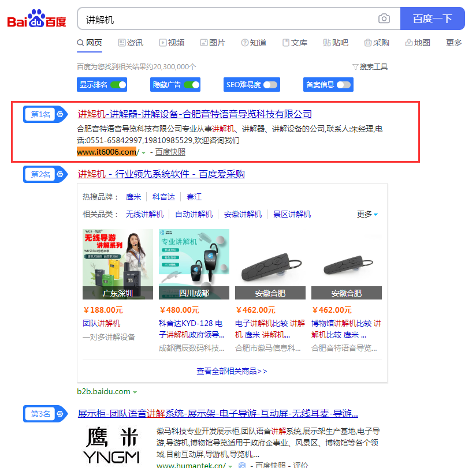The width and height of the screenshot is (476, 468).
Task: Click the Baidu logo
Action: tap(36, 18)
